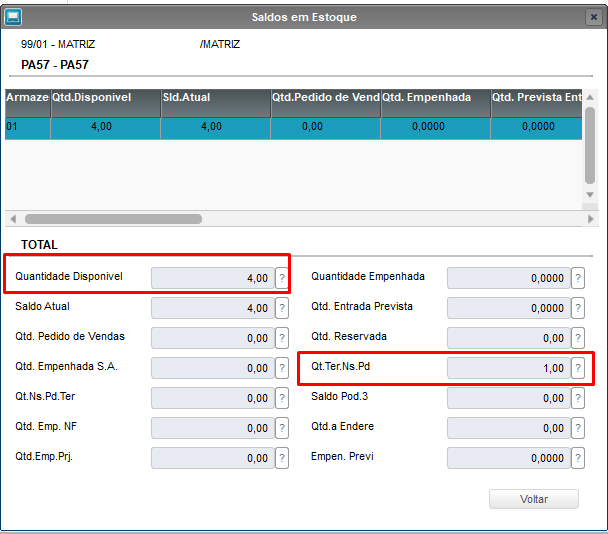Open help for Qtd. Empenhada S.A.
The width and height of the screenshot is (608, 534).
tap(282, 368)
